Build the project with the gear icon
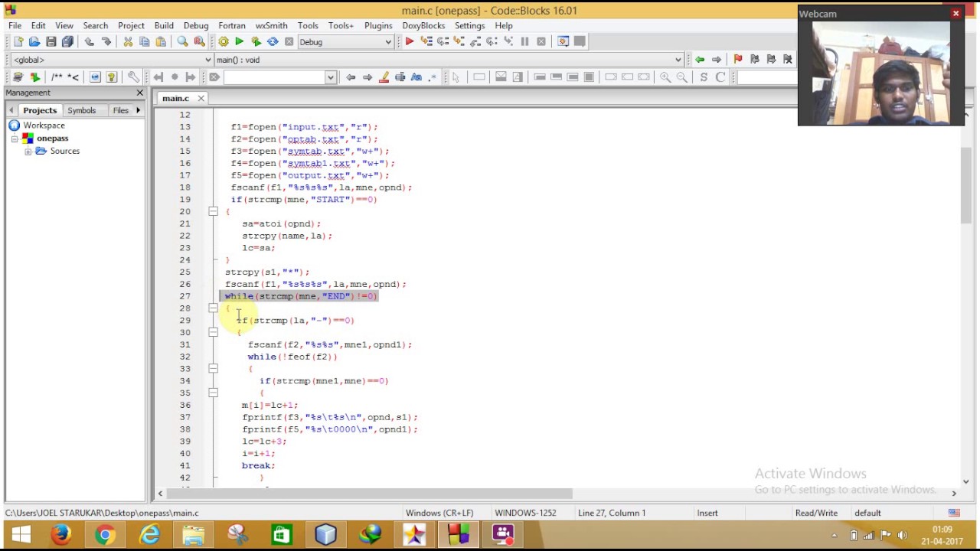 223,42
